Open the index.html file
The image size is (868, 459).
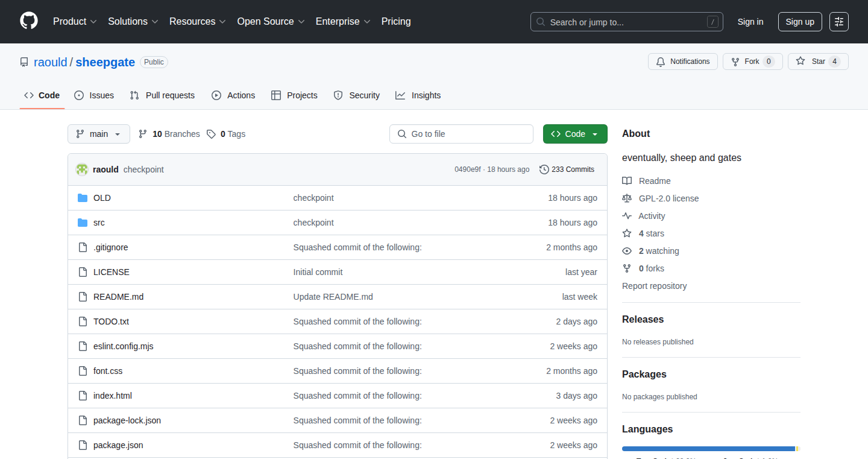[x=113, y=396]
